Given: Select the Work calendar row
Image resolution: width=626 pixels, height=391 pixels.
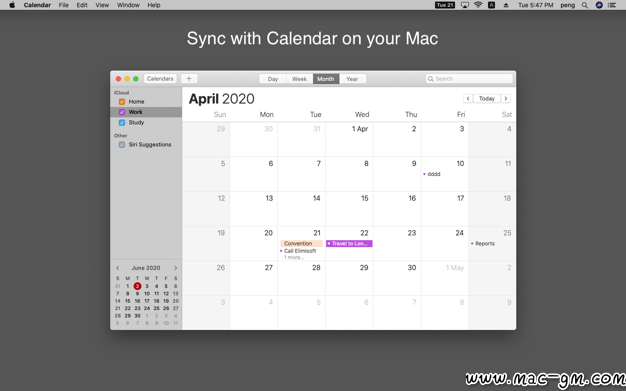Looking at the screenshot, I should click(146, 112).
